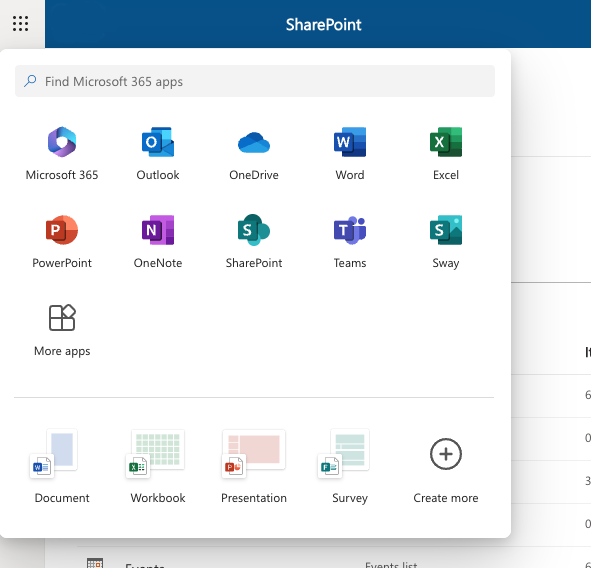Viewport: 591px width, 568px height.
Task: Open SharePoint app tile
Action: (254, 241)
